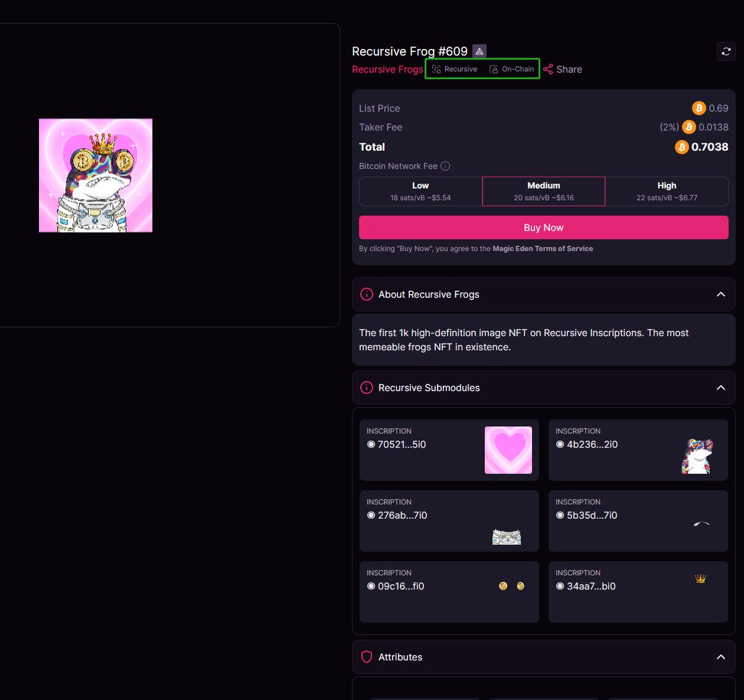Open the pink heart background submodule thumbnail

(x=508, y=450)
